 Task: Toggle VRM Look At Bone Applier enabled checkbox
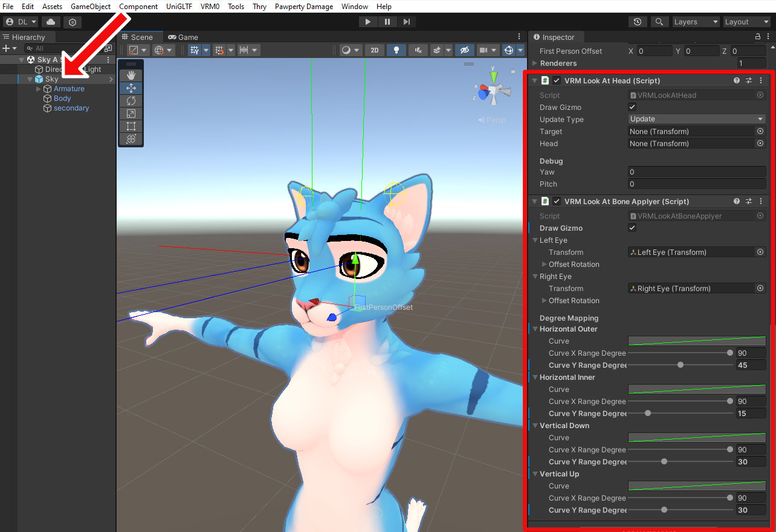click(x=557, y=201)
